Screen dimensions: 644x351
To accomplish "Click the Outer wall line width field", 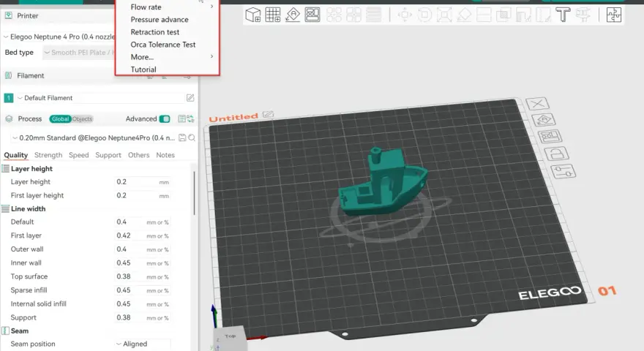I will coord(143,249).
